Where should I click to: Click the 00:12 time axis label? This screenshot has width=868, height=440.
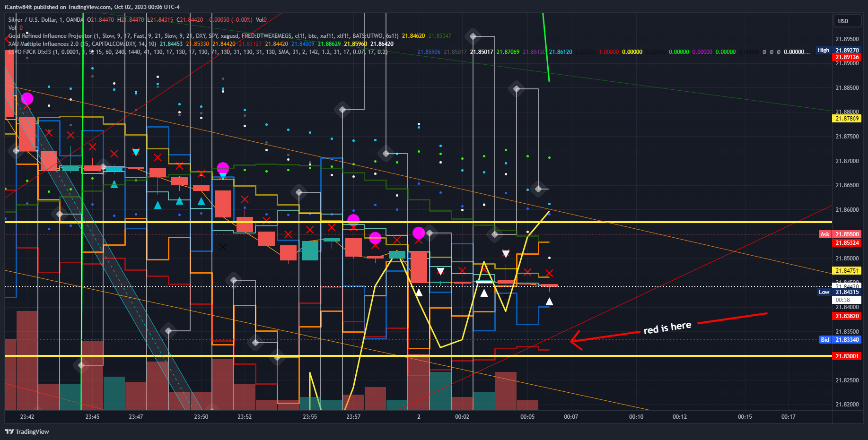click(x=680, y=417)
